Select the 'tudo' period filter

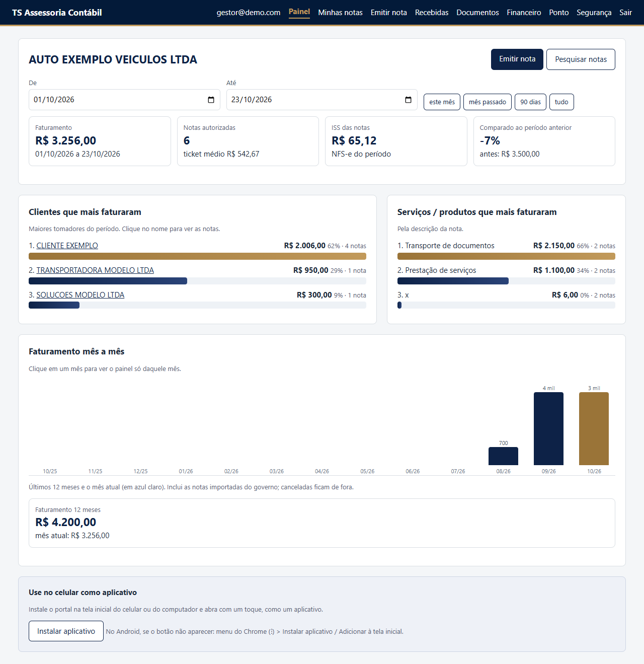(561, 102)
